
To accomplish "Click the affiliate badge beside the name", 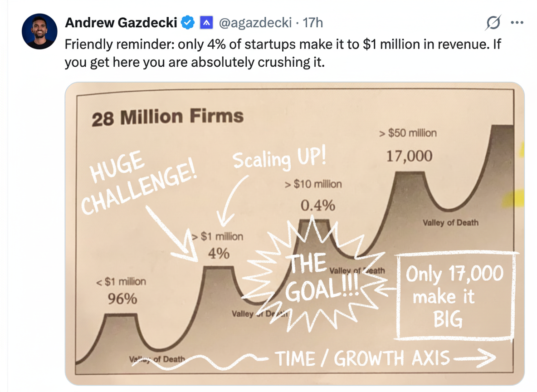I will tap(206, 22).
